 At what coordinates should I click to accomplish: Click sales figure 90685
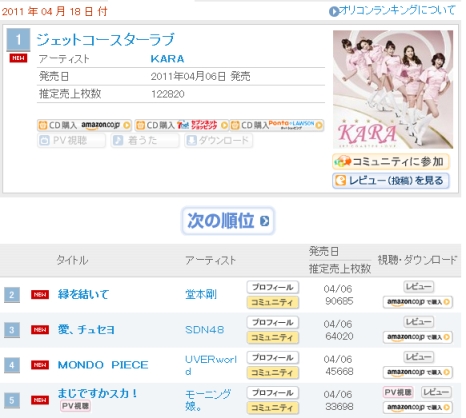(339, 301)
